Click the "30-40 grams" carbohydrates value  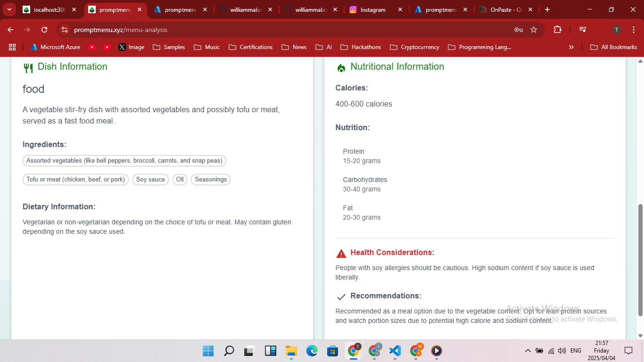coord(362,189)
